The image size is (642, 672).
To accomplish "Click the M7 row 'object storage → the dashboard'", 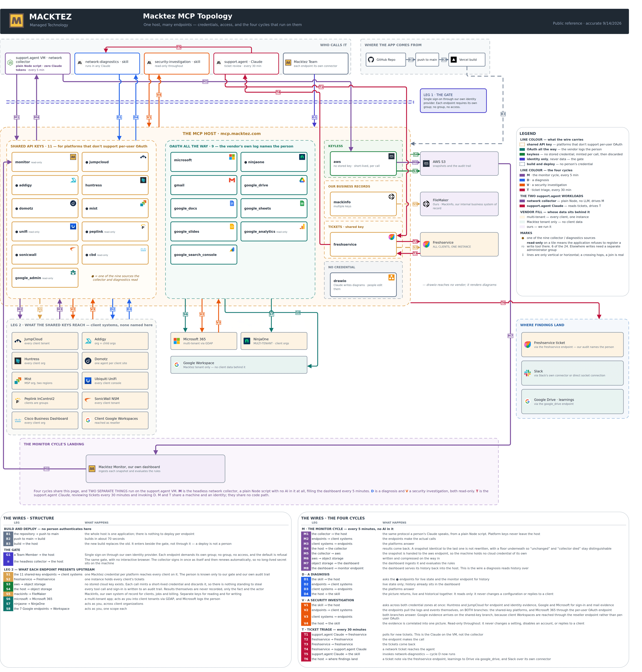I will click(463, 563).
